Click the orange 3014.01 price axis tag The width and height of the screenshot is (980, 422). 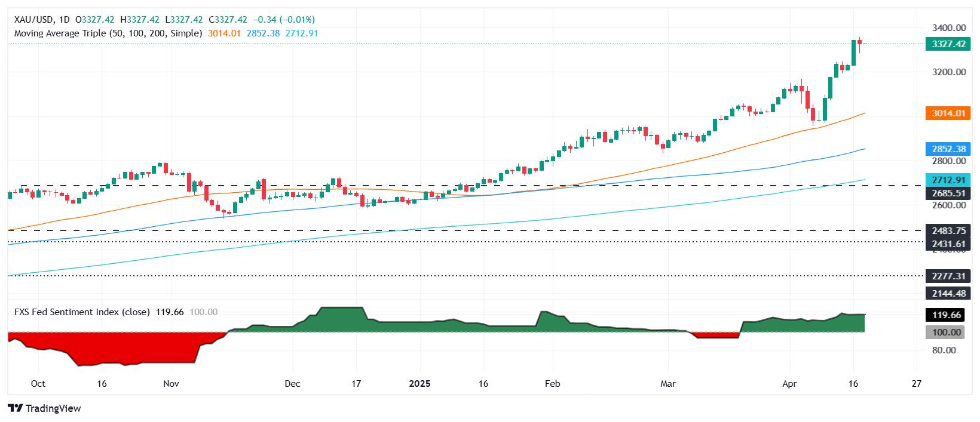[948, 113]
